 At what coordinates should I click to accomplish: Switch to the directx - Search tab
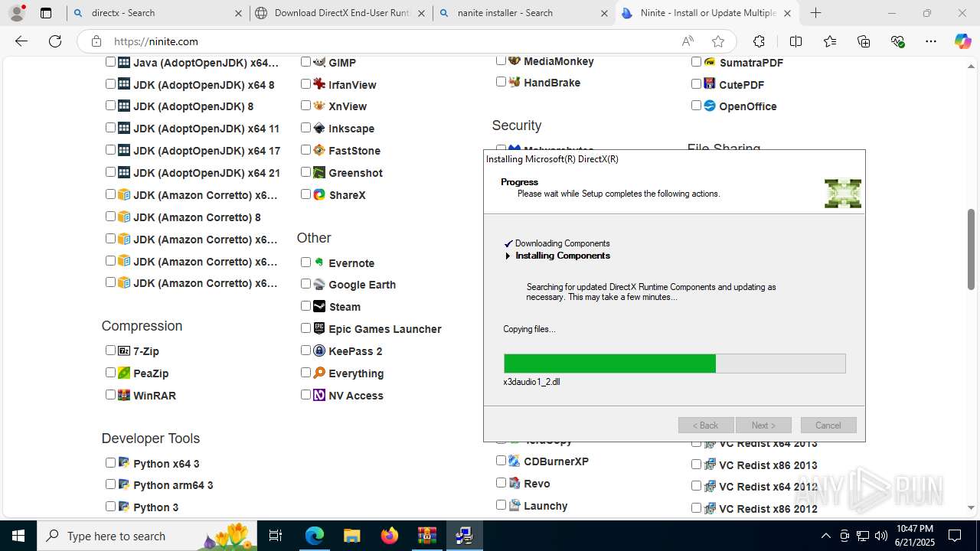156,13
